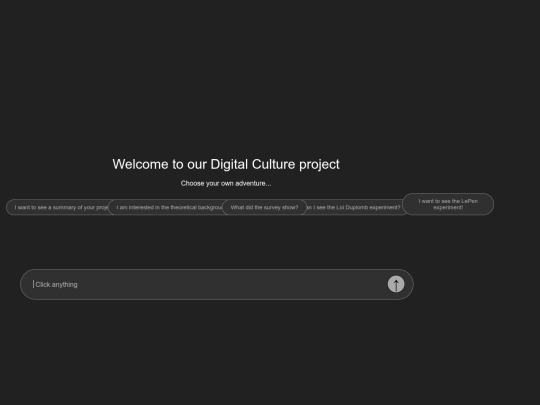Click the send arrow button
Image resolution: width=540 pixels, height=405 pixels.
pos(396,284)
